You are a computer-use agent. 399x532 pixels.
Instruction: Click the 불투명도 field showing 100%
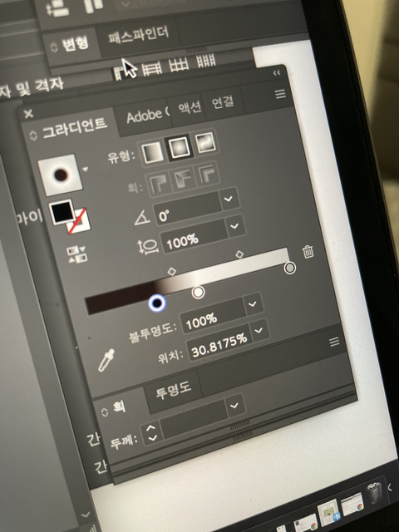[x=212, y=316]
